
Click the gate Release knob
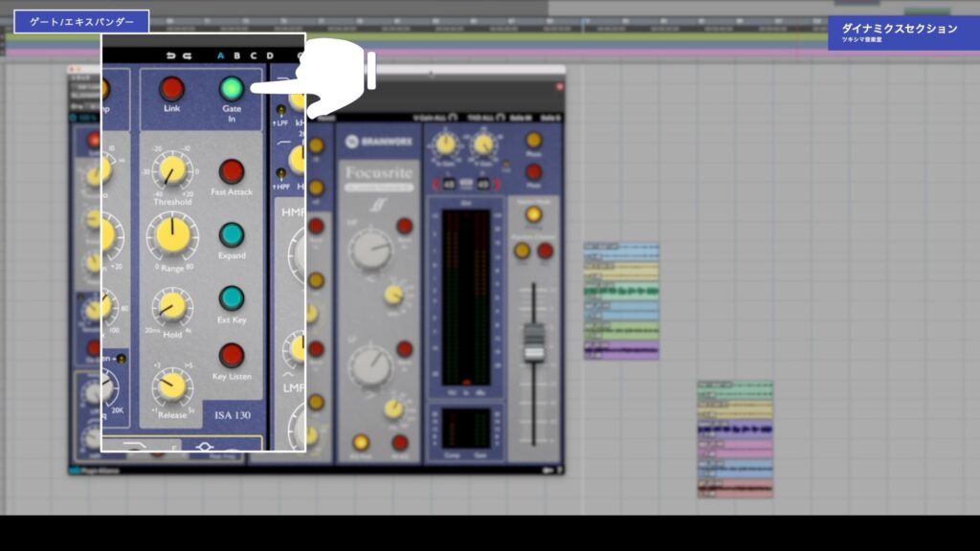click(170, 385)
